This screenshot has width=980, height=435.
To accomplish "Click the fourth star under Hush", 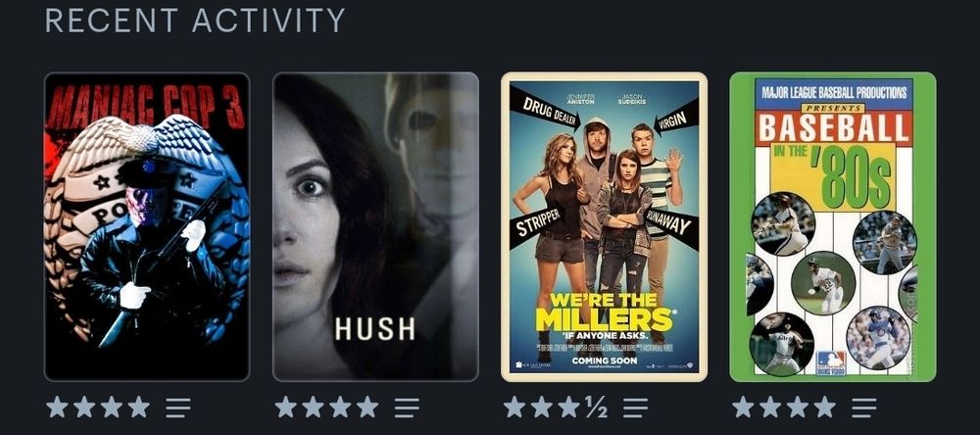I will [367, 407].
